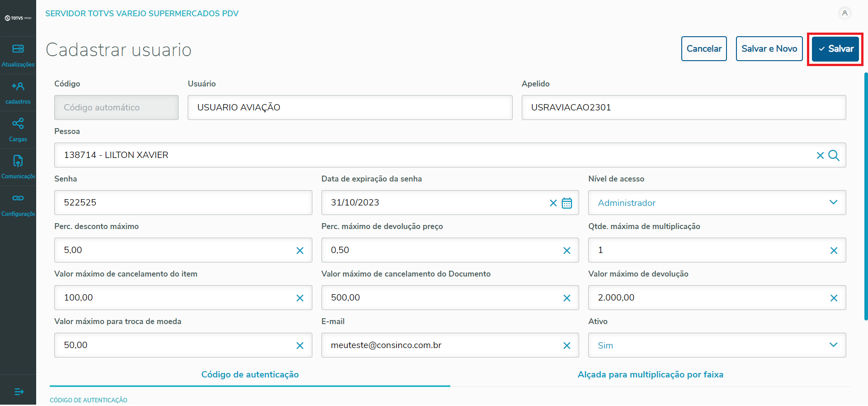868x406 pixels.
Task: Clear Perc. máximo de devolução preço
Action: tap(567, 250)
